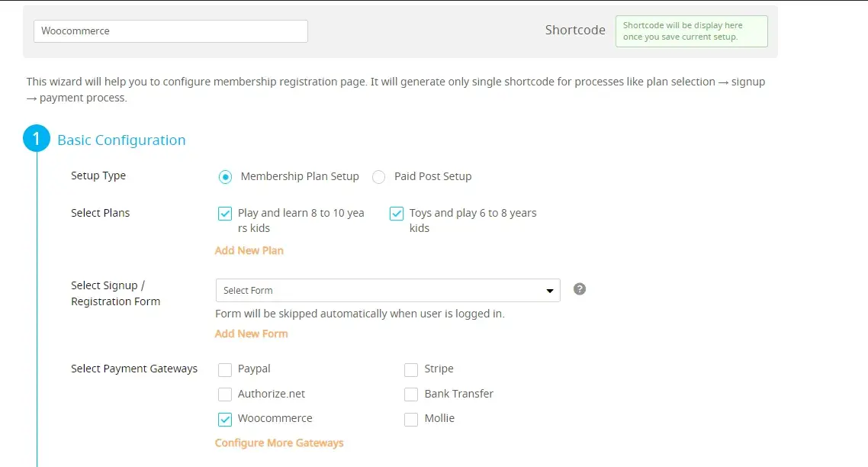This screenshot has width=868, height=467.
Task: Open the Add New Form link
Action: (x=252, y=333)
